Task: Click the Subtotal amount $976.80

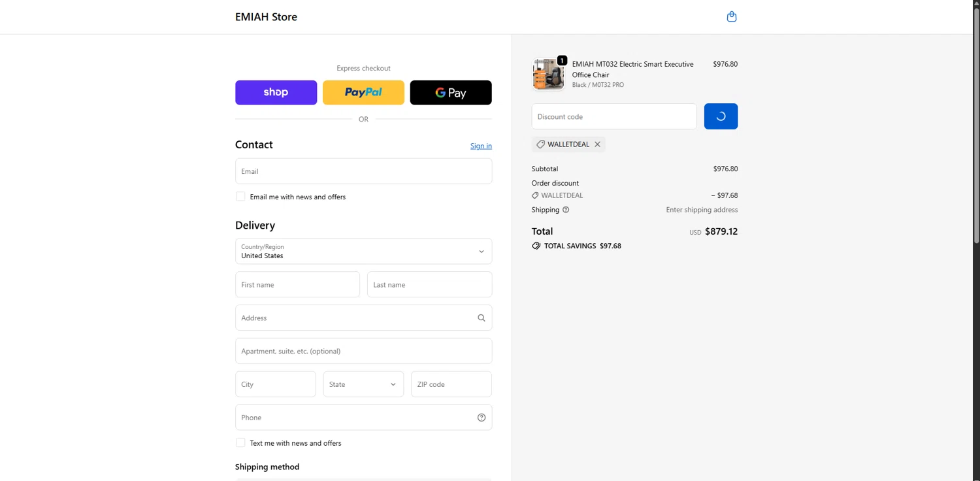Action: 725,169
